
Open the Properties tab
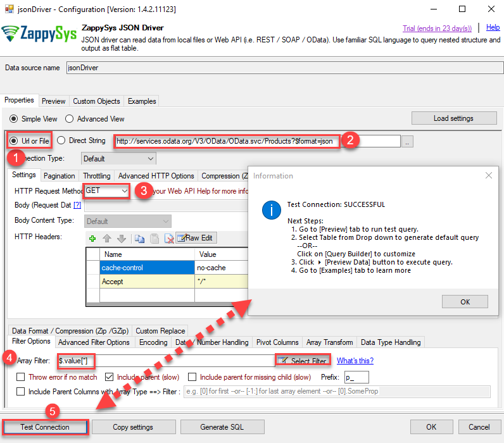click(x=19, y=100)
